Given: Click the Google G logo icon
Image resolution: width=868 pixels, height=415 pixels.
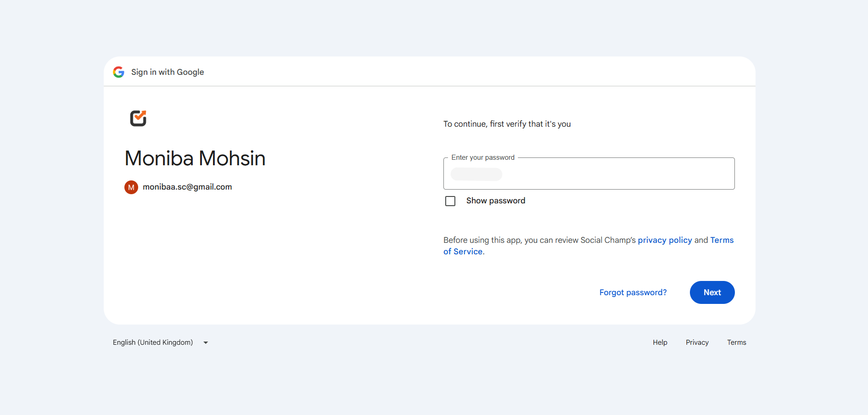Looking at the screenshot, I should (119, 72).
